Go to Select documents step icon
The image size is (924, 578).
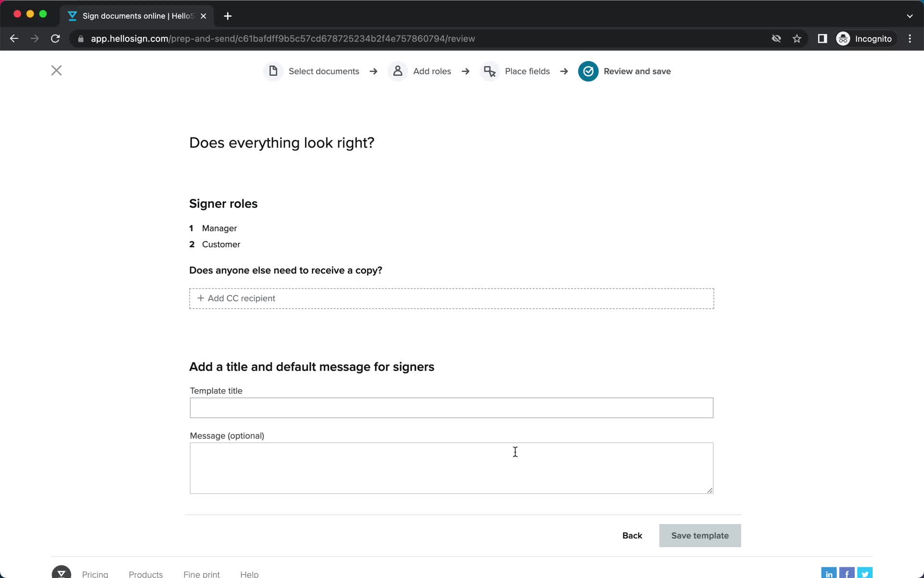coord(273,71)
